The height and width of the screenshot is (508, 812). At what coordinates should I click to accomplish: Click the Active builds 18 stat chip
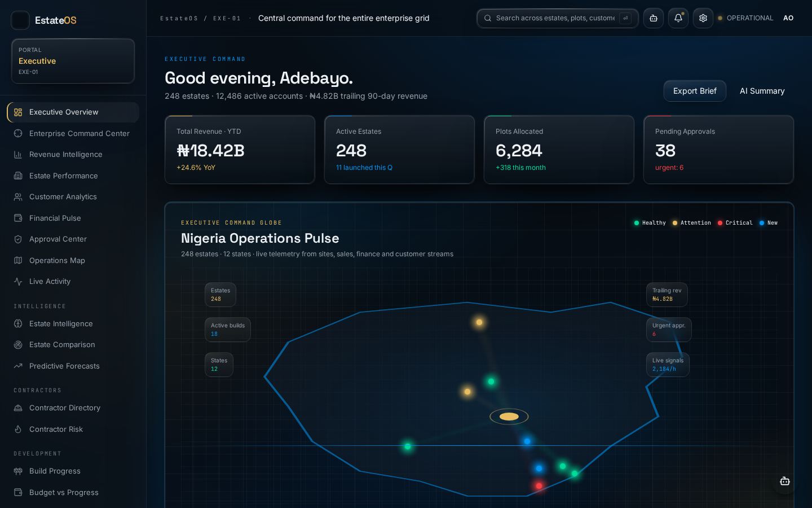(228, 330)
